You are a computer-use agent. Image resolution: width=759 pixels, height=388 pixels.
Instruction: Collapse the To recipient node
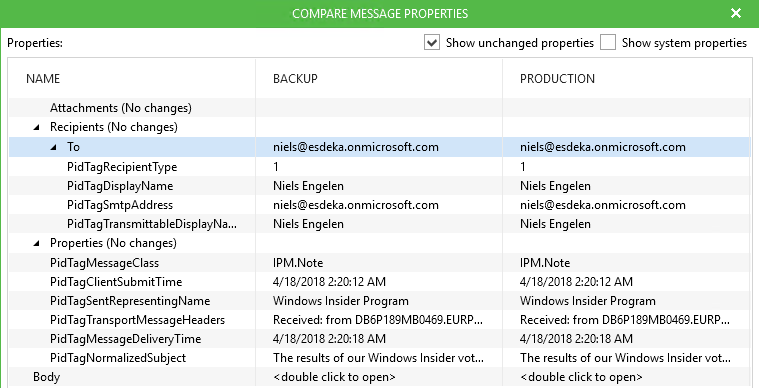point(54,147)
